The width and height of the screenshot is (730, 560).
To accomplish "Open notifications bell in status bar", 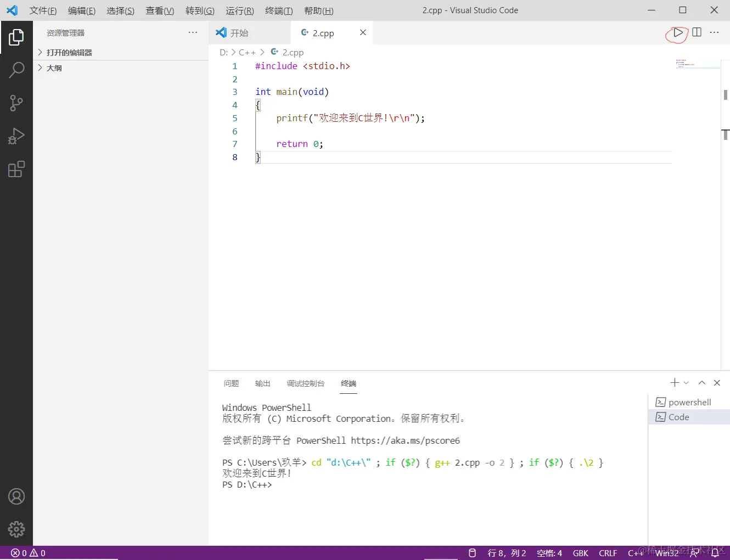I will [715, 553].
